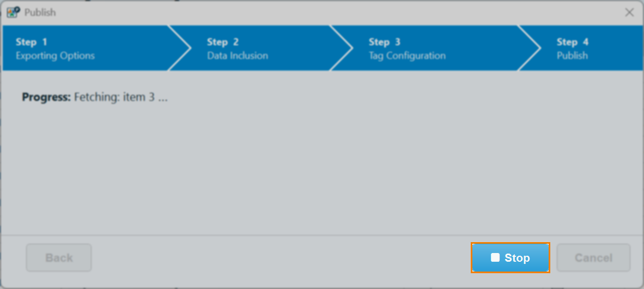Image resolution: width=644 pixels, height=289 pixels.
Task: Close the Publish dialog window
Action: tap(629, 12)
